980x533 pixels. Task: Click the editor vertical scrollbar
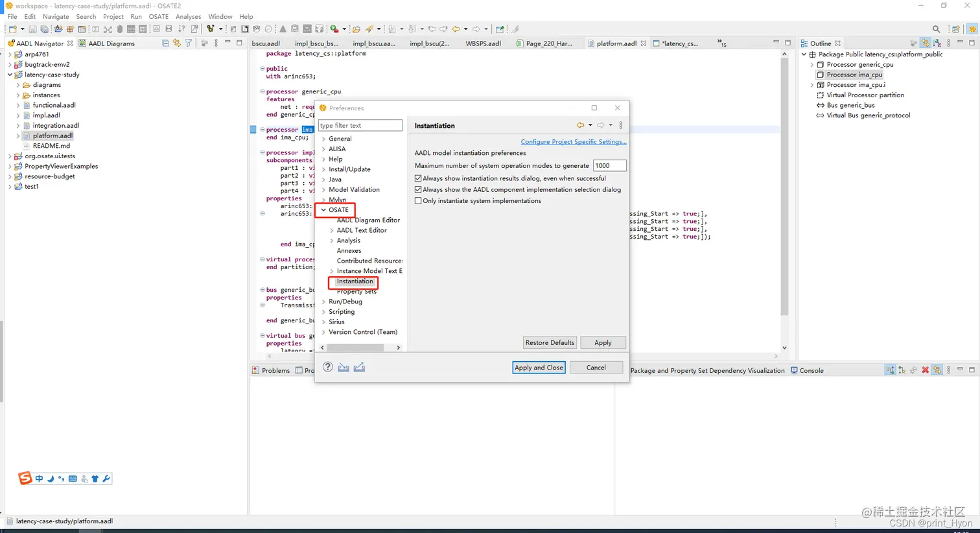(x=784, y=188)
